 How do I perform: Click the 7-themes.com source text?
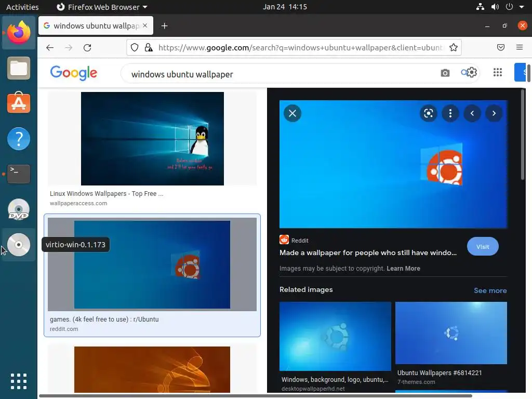click(x=416, y=382)
